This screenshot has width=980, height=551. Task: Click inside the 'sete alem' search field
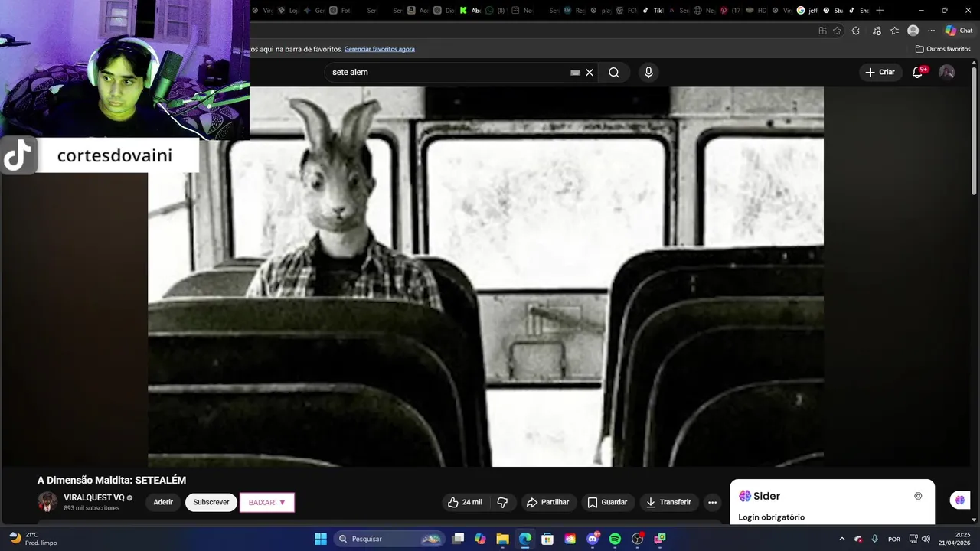point(448,72)
